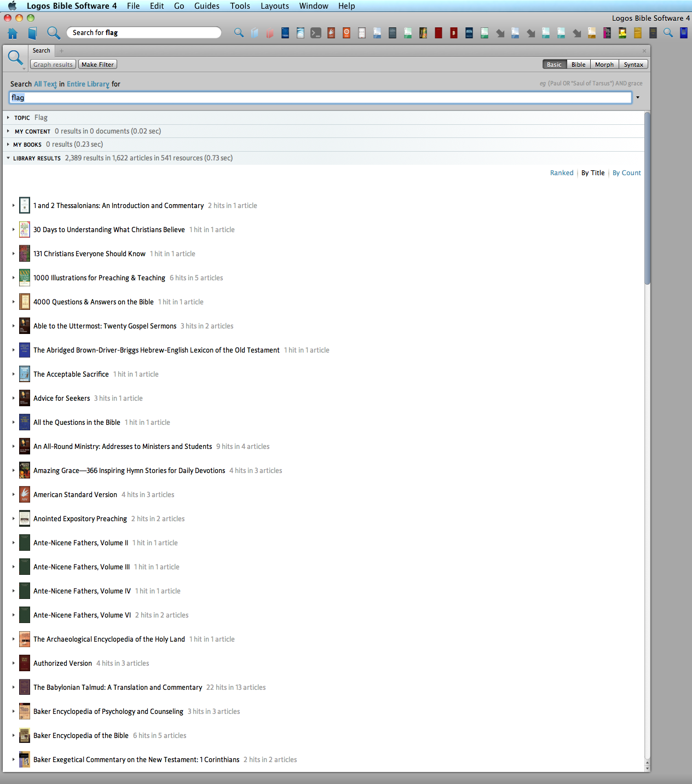Click the 'Search for flag' command box
The height and width of the screenshot is (784, 692).
coord(143,33)
